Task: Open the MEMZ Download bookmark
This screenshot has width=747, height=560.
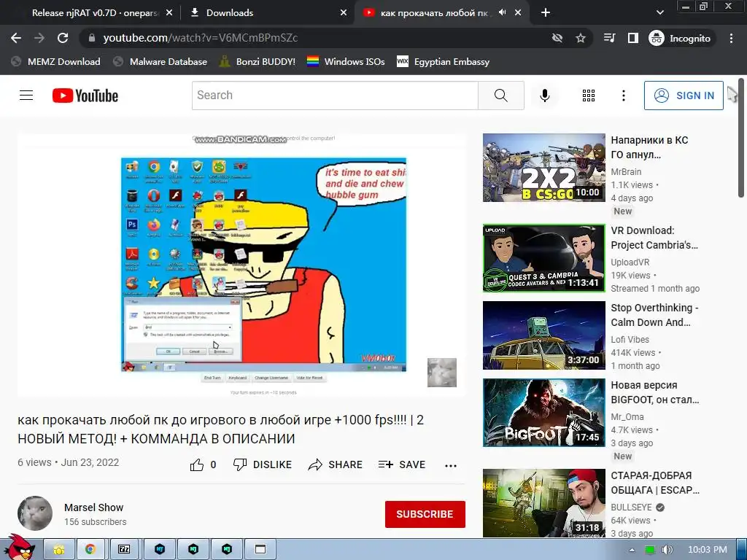Action: (55, 61)
